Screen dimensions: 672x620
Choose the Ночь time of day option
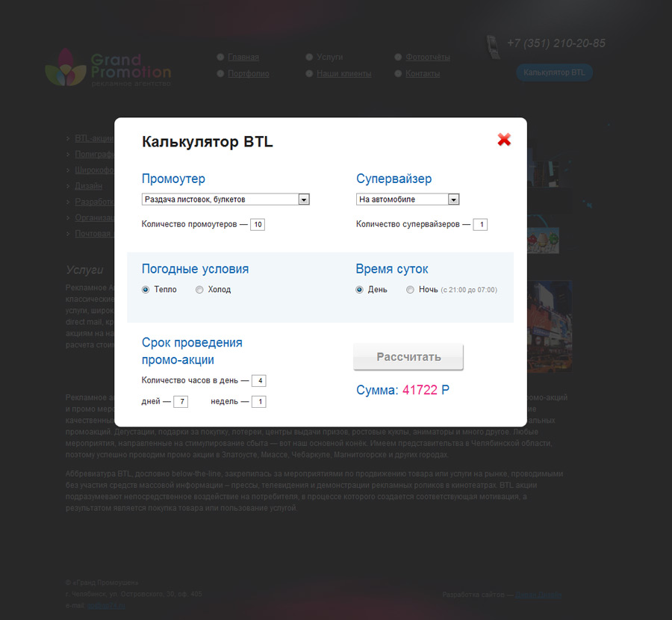[x=410, y=290]
